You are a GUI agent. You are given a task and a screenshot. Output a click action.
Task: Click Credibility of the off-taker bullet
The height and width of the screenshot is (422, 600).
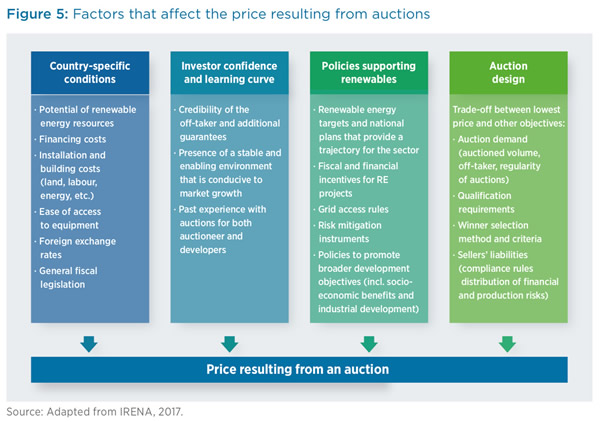[227, 123]
